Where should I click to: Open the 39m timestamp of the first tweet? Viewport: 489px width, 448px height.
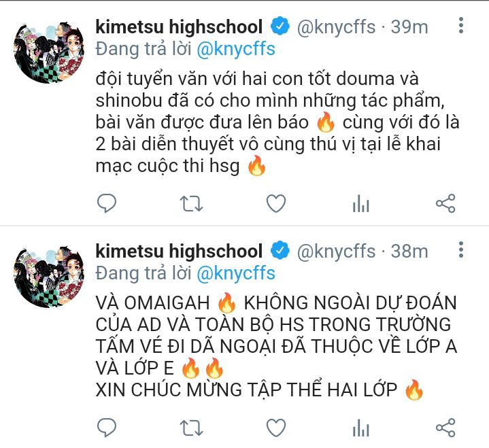coord(409,27)
